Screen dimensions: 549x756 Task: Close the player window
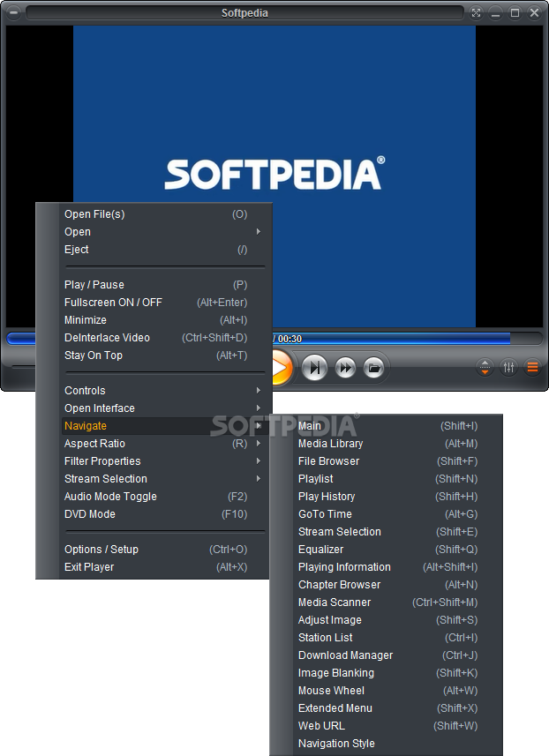point(534,13)
